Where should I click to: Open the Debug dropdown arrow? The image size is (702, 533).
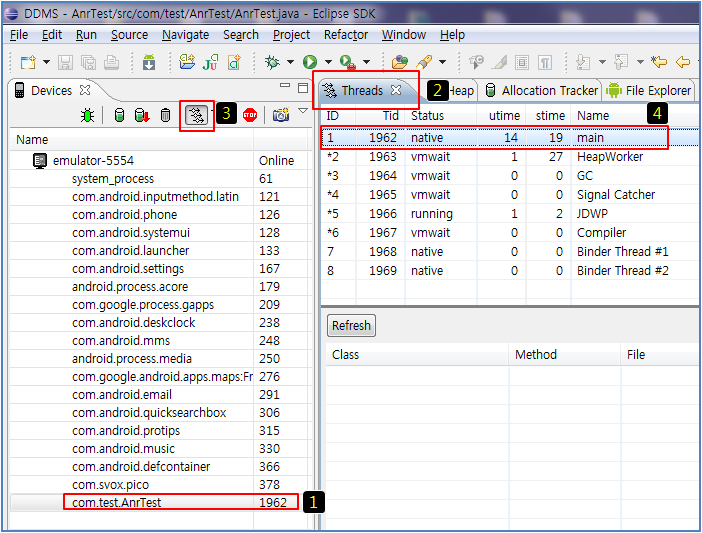pos(290,62)
